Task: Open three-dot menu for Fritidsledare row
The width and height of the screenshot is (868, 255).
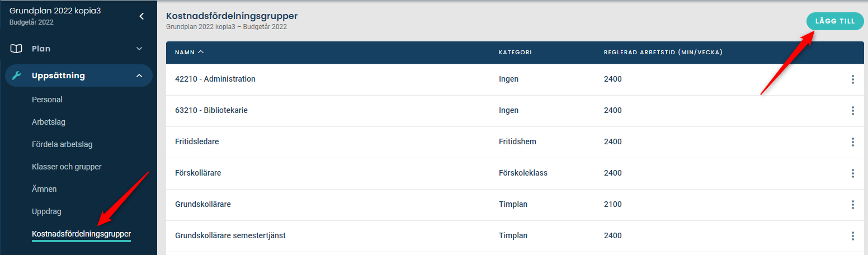Action: [x=852, y=142]
